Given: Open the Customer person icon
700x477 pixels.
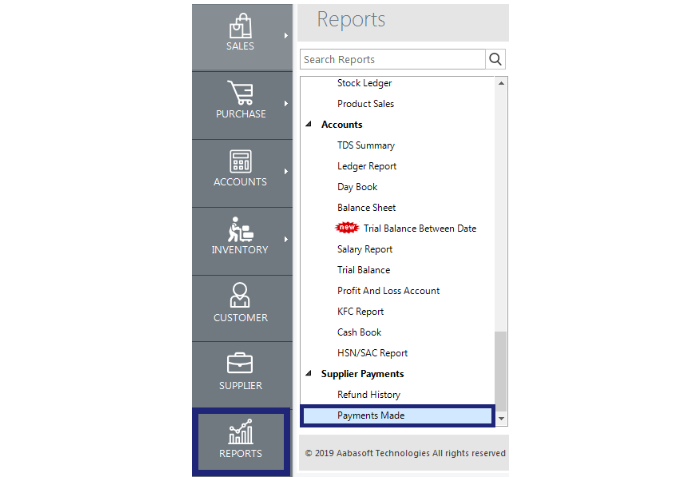Looking at the screenshot, I should click(x=240, y=295).
